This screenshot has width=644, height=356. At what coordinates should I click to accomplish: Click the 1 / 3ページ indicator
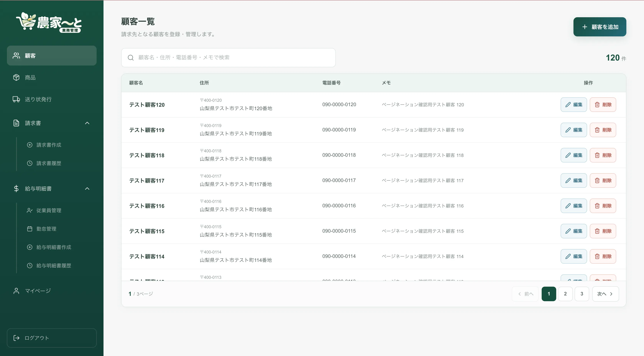coord(141,294)
